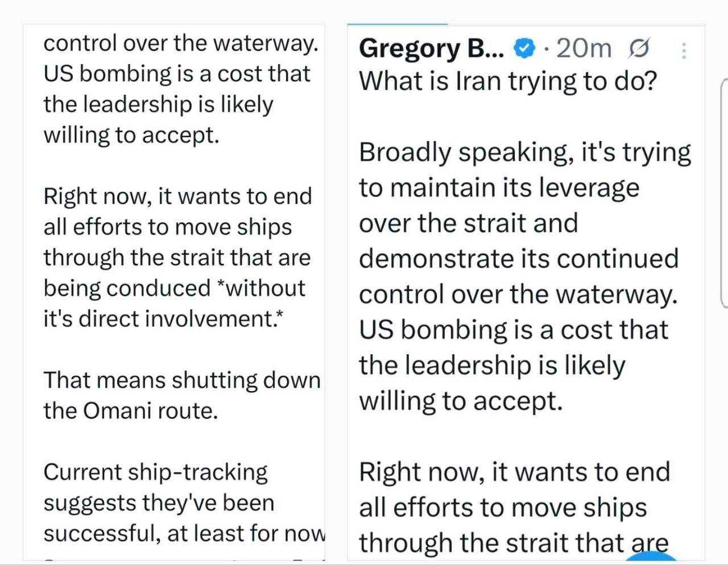This screenshot has height=565, width=728.
Task: Open Gregory B... author profile name
Action: pyautogui.click(x=431, y=49)
